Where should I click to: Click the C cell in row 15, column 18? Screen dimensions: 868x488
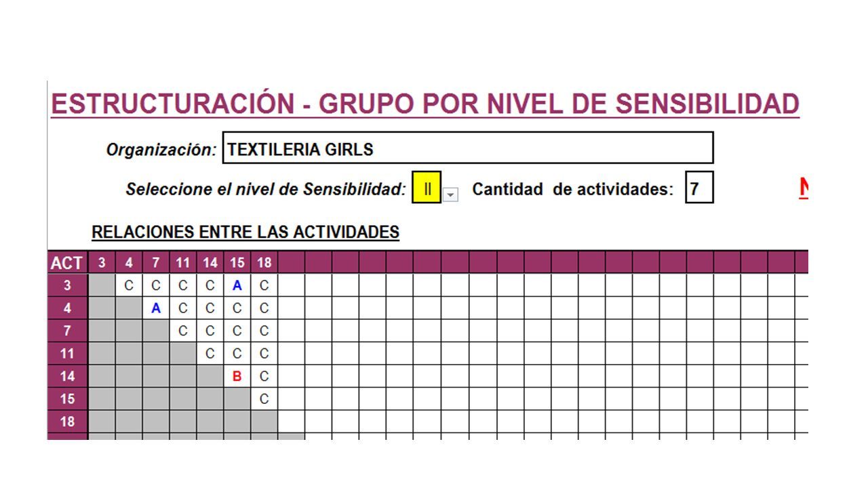point(264,399)
